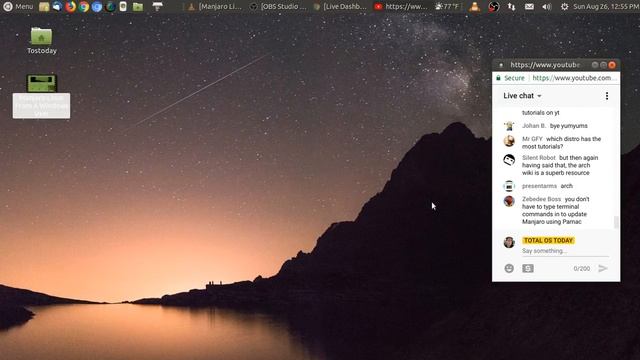The width and height of the screenshot is (640, 360).
Task: Click the own-account avatar beside TOTAL OS TODAY
Action: [509, 242]
